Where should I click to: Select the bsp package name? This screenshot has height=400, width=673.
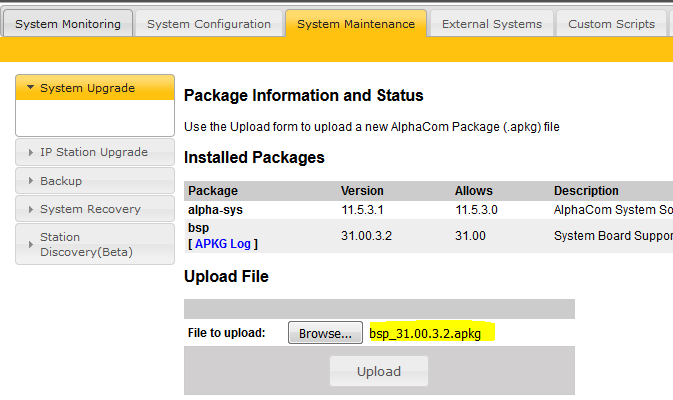pos(199,228)
